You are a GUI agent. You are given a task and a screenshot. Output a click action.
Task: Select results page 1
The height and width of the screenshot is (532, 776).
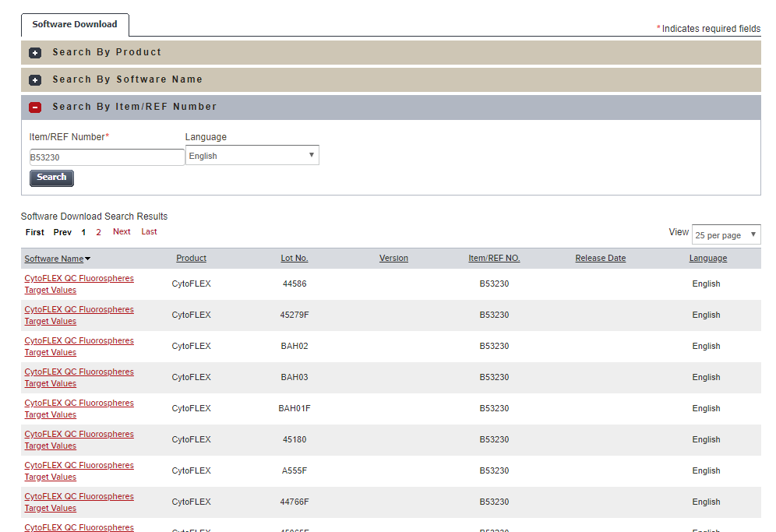click(x=83, y=232)
